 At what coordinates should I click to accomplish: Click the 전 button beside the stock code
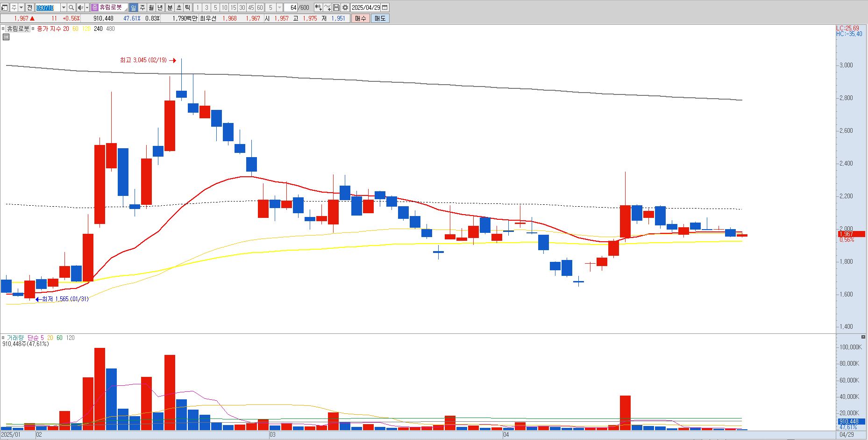tap(29, 7)
